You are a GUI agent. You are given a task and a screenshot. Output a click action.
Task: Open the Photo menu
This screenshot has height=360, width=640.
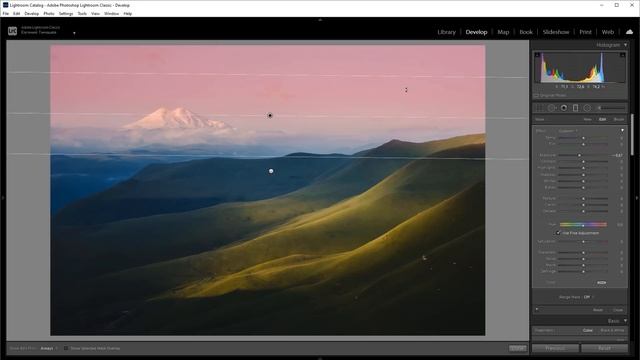(x=49, y=13)
